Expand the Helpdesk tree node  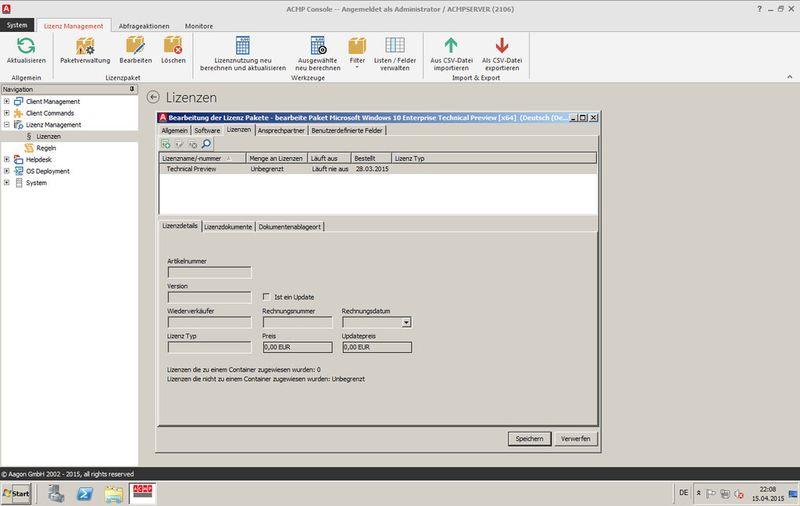(x=7, y=159)
